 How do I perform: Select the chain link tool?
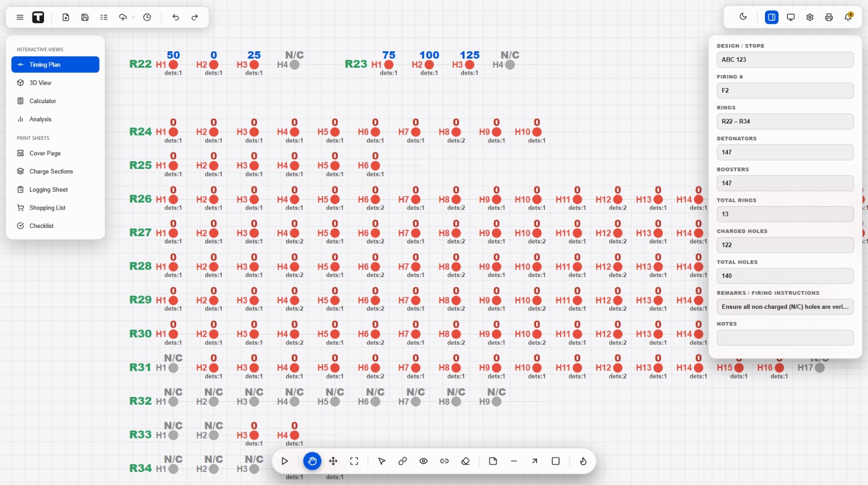(x=403, y=461)
